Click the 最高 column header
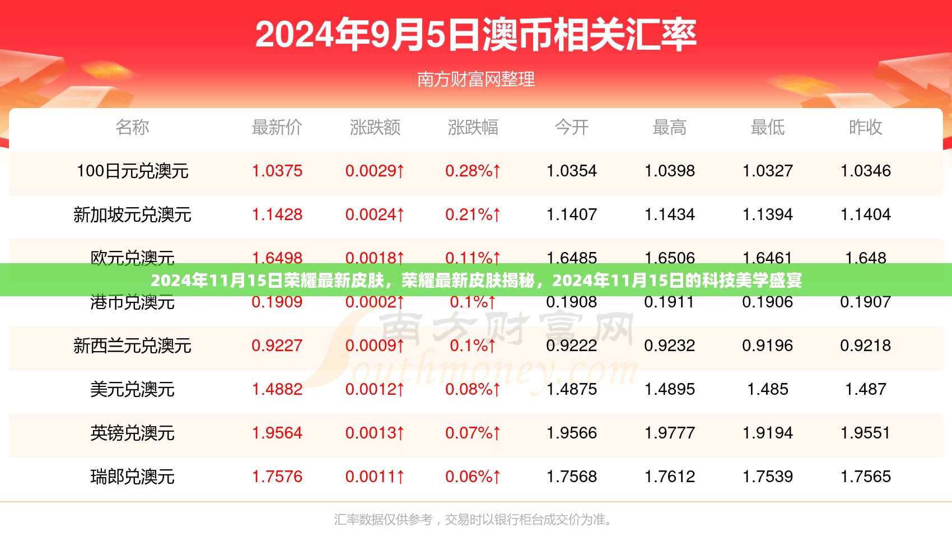The width and height of the screenshot is (952, 560). coord(670,127)
